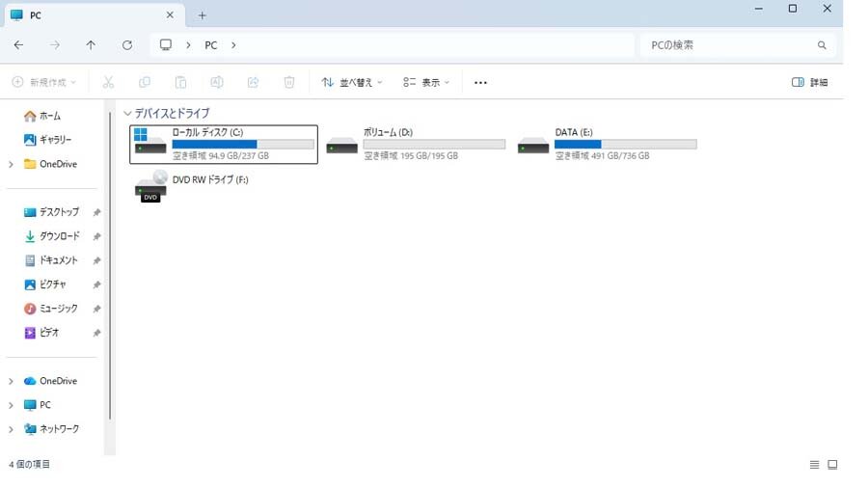Click the monitor icon in address bar
The image size is (868, 488).
tap(166, 44)
